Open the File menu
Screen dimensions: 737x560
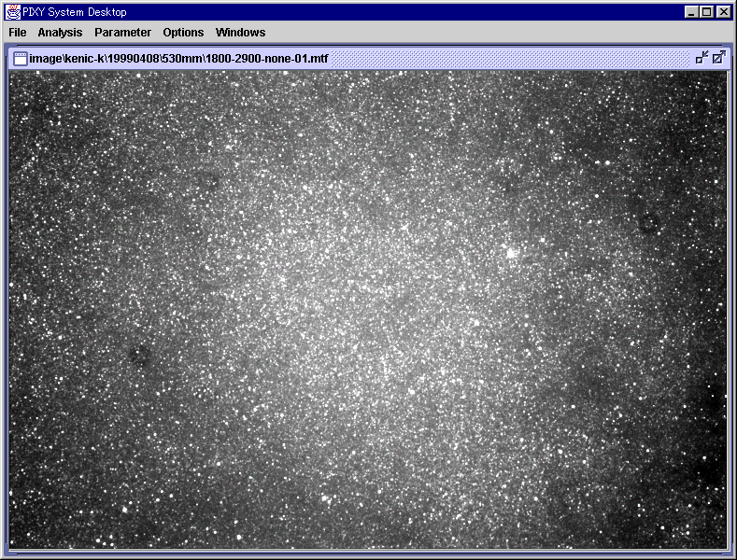[x=18, y=33]
